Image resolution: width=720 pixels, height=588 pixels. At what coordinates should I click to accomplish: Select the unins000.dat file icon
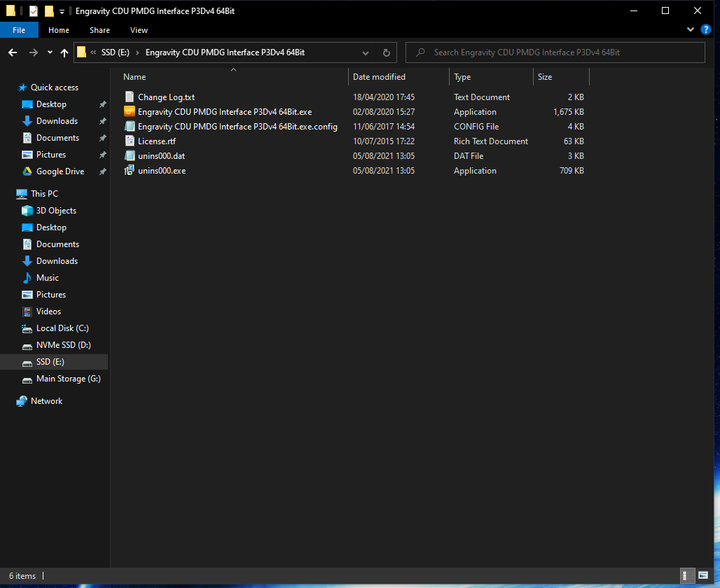130,155
